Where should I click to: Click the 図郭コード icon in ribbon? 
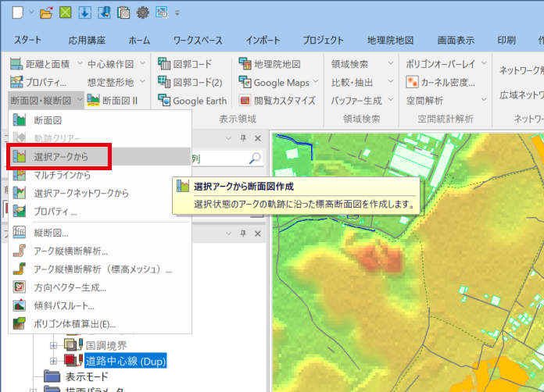pos(164,63)
